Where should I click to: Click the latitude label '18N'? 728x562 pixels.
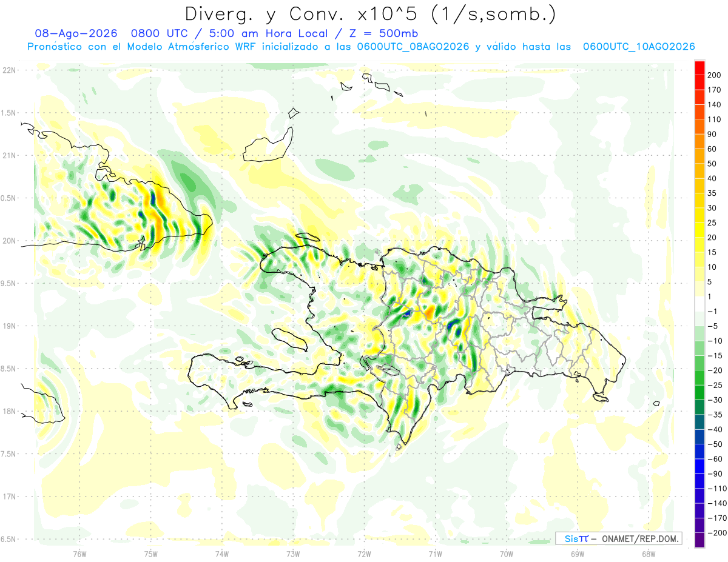(9, 412)
